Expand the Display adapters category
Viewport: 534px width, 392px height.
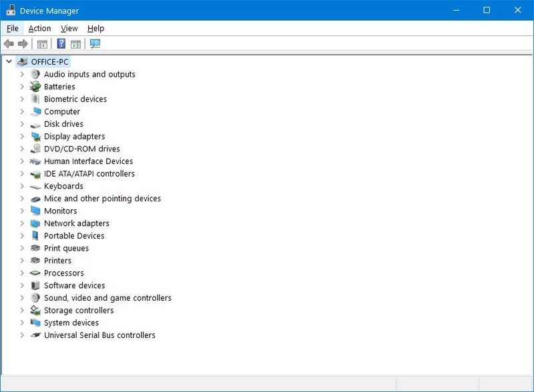[22, 137]
